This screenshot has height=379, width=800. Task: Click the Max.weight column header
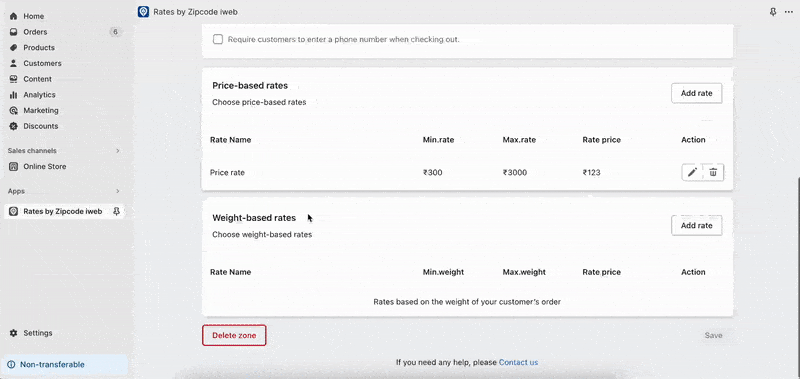[524, 272]
